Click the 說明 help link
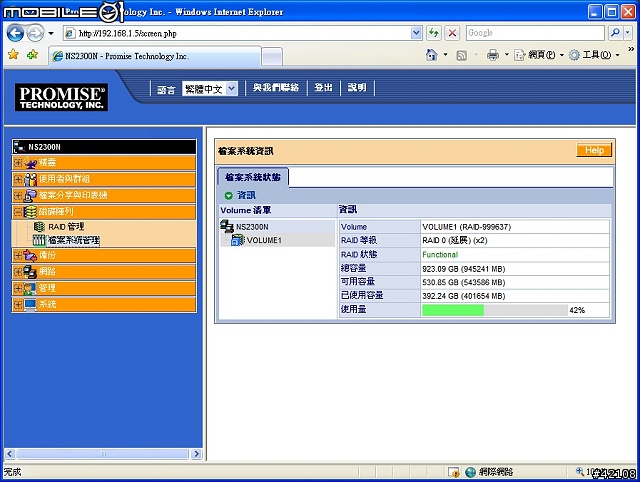640x482 pixels. [x=357, y=88]
